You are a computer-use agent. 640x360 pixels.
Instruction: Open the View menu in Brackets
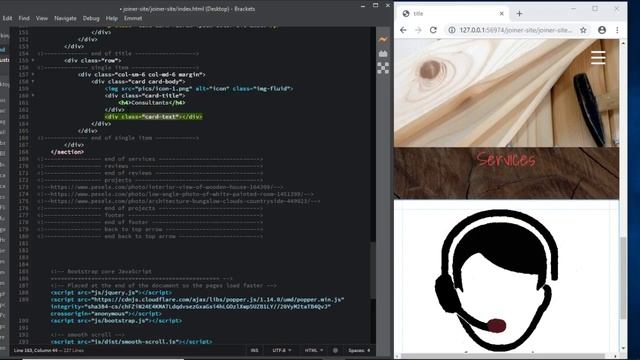point(42,18)
